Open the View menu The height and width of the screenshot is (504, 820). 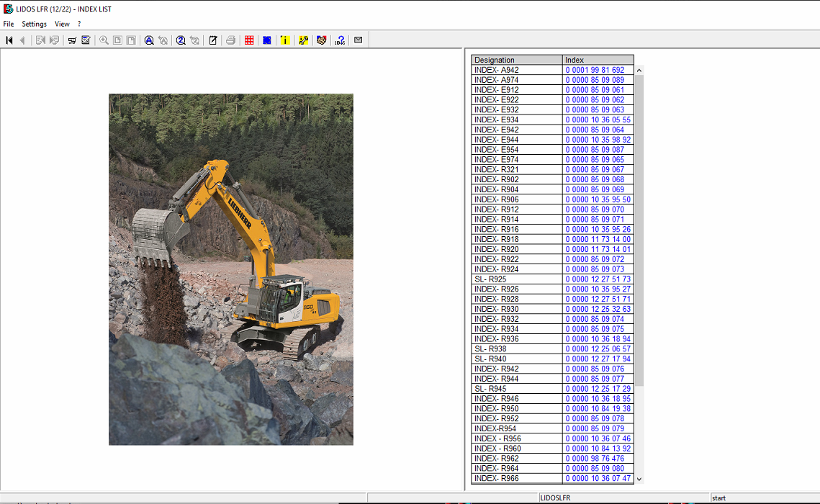tap(62, 24)
